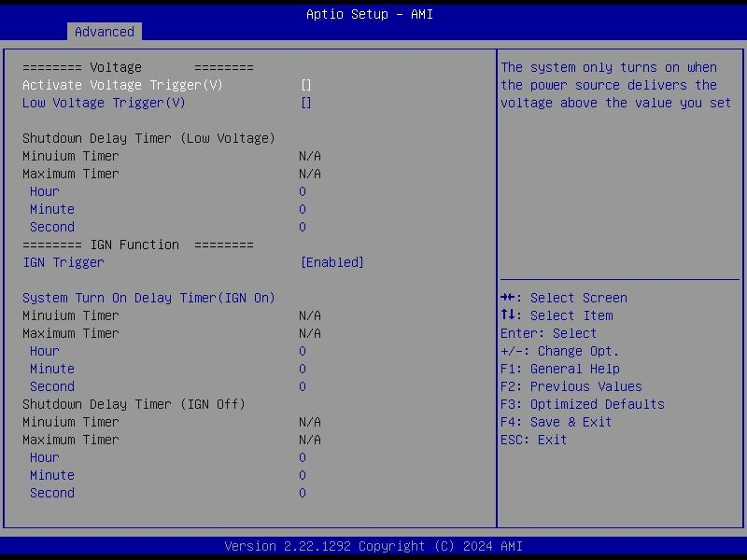Screen dimensions: 747x560
Task: Select the IGN Trigger setting
Action: (x=63, y=262)
